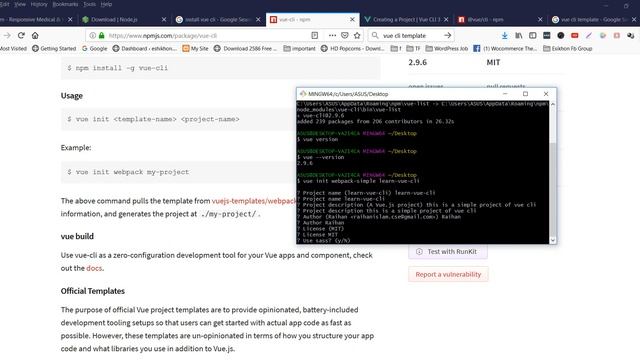This screenshot has height=360, width=640.
Task: Open the Google bookmark
Action: pyautogui.click(x=94, y=49)
